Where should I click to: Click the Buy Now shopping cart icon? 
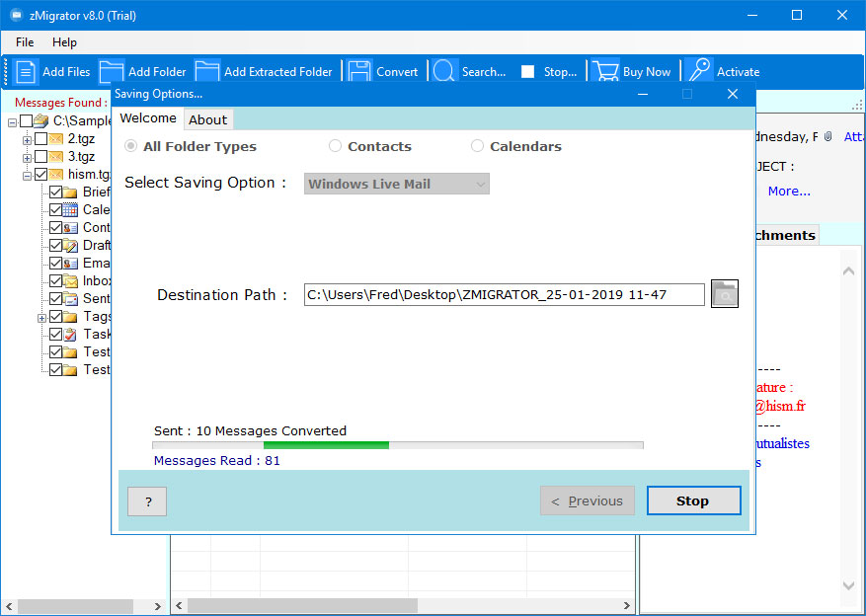click(x=604, y=72)
